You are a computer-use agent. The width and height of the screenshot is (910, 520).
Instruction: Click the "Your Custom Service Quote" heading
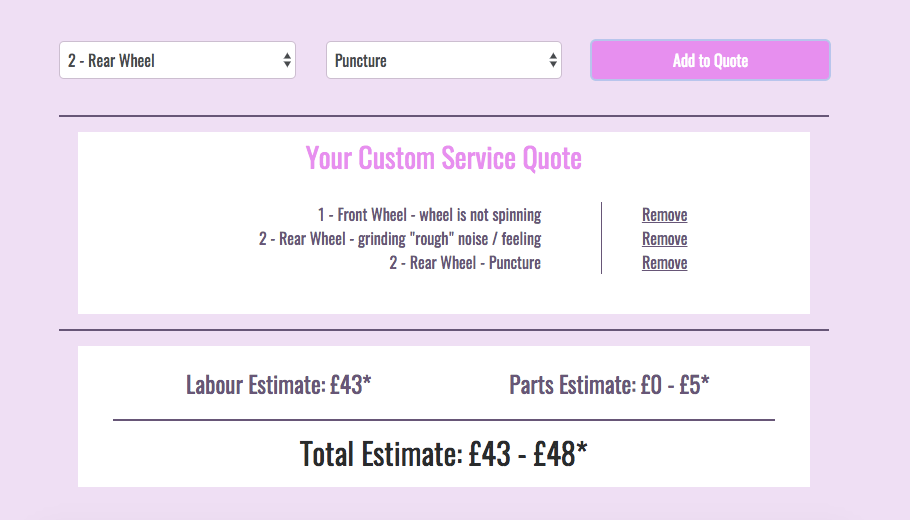[443, 158]
